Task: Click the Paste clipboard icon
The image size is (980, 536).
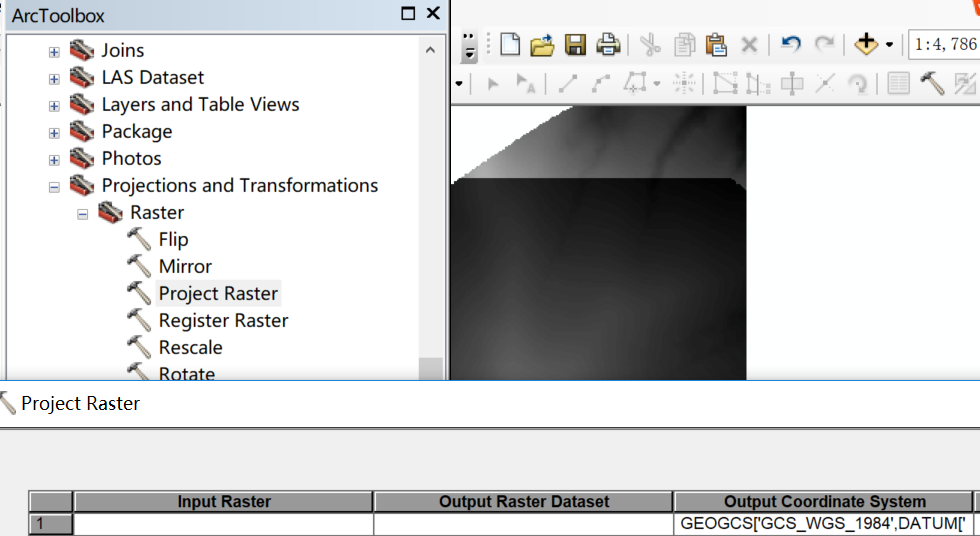Action: pyautogui.click(x=716, y=45)
